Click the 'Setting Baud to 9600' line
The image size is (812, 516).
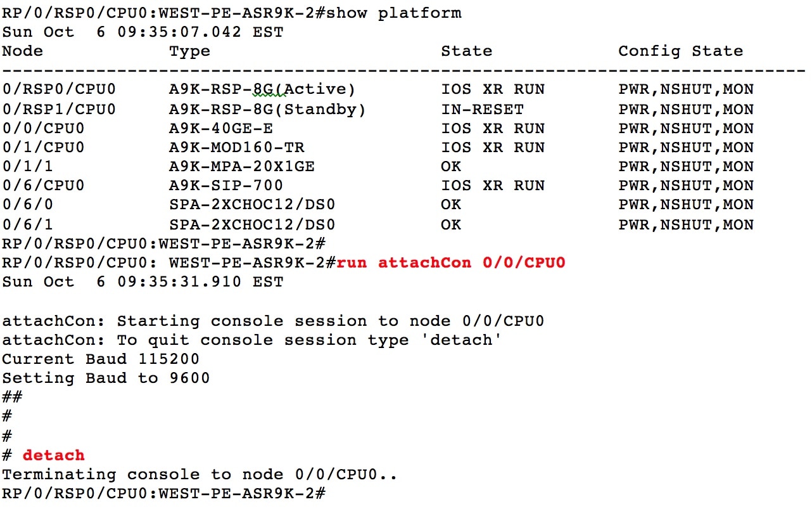pos(106,378)
